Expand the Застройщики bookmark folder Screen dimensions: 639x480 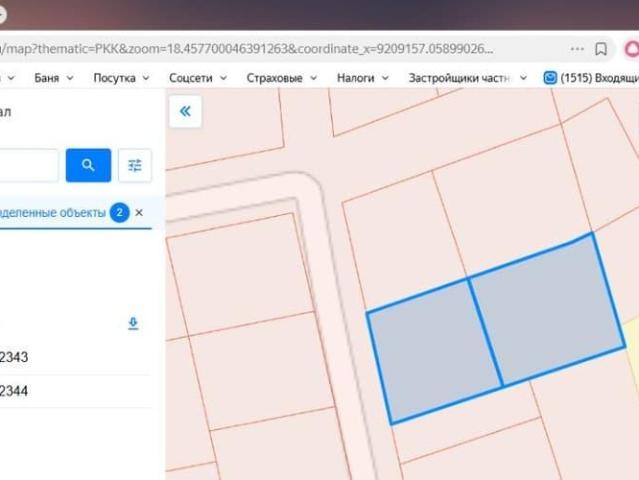coord(468,78)
